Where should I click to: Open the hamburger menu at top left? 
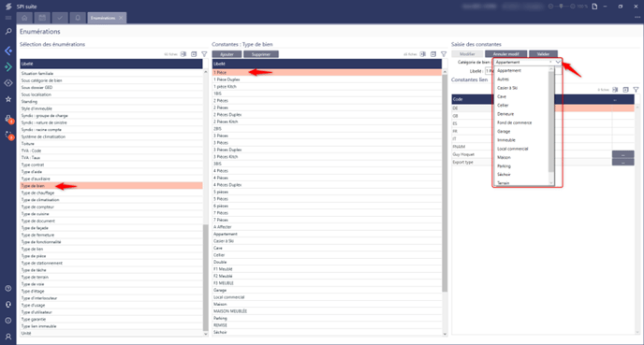(x=7, y=18)
